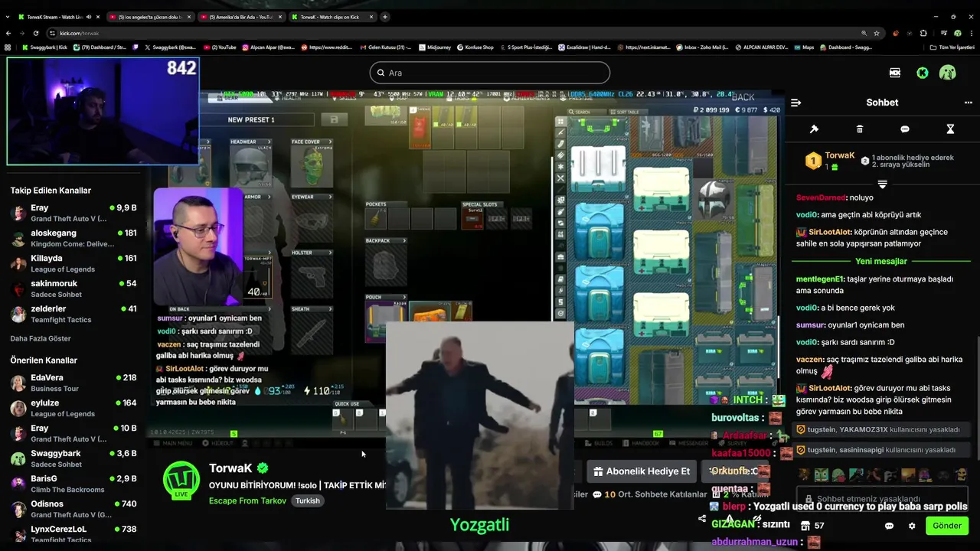Open Gelen Kutusu Gmail bookmark
Screen dimensions: 980x551
[x=386, y=47]
